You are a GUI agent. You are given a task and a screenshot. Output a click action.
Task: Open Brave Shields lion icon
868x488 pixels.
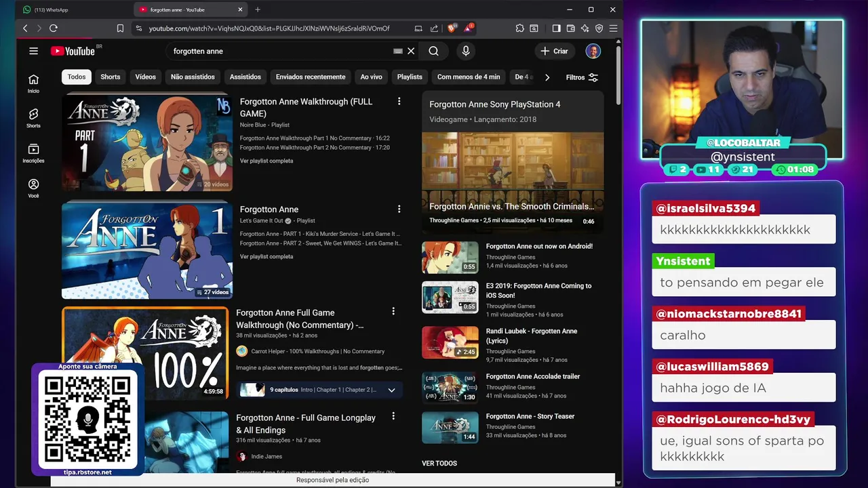point(452,28)
